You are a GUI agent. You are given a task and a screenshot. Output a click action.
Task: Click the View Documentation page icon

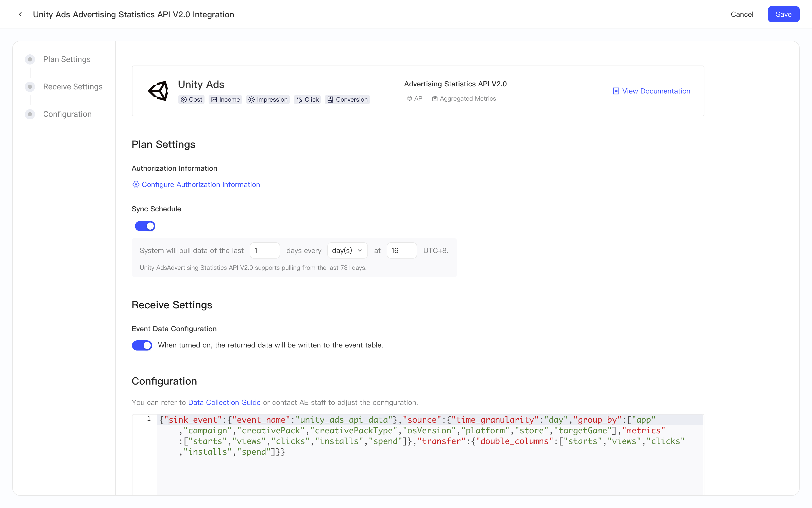click(x=616, y=91)
